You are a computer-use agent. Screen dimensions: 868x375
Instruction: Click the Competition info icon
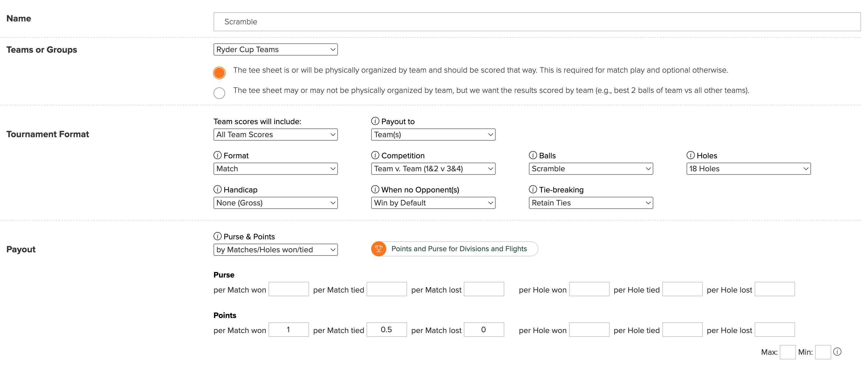[375, 155]
